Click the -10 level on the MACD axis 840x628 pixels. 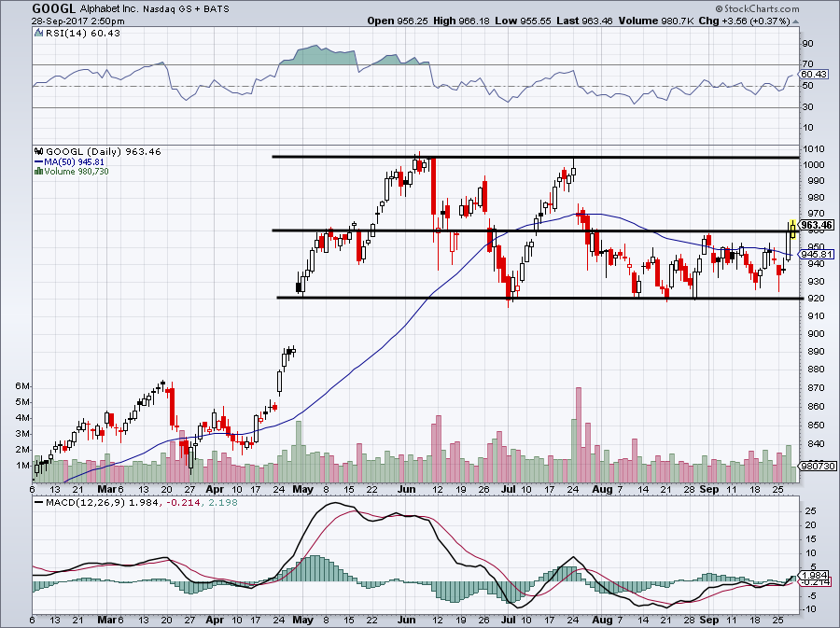(x=810, y=609)
